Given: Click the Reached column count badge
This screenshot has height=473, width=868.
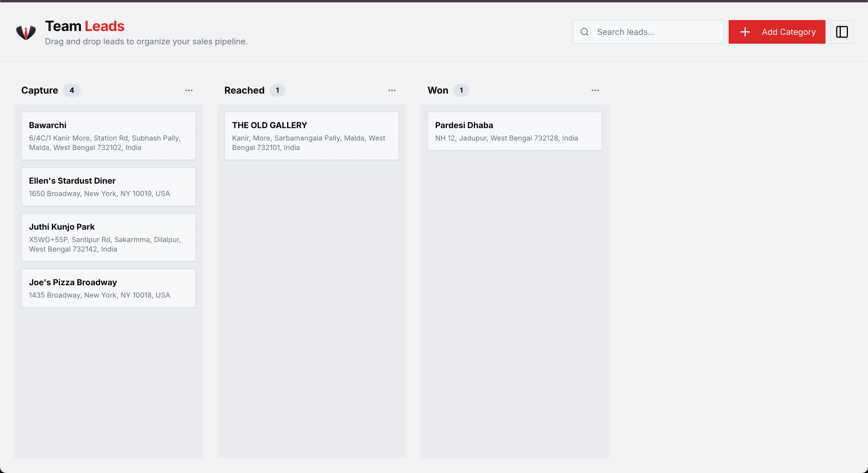Looking at the screenshot, I should (277, 90).
